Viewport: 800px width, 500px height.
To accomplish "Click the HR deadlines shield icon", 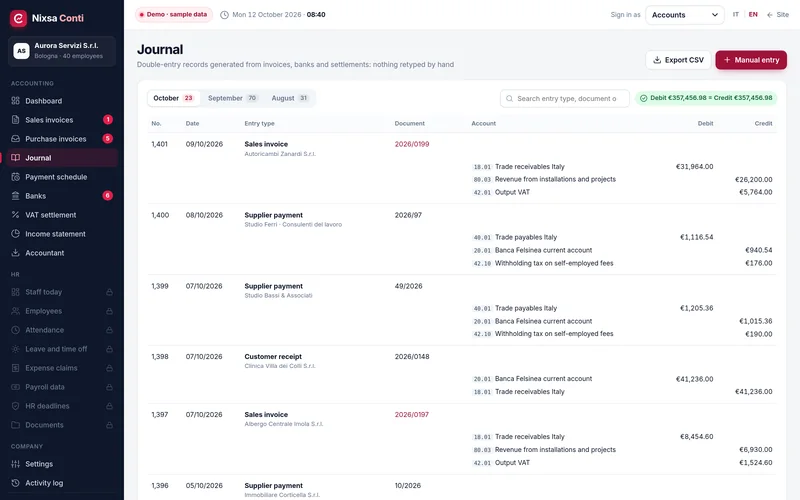I will 15,406.
